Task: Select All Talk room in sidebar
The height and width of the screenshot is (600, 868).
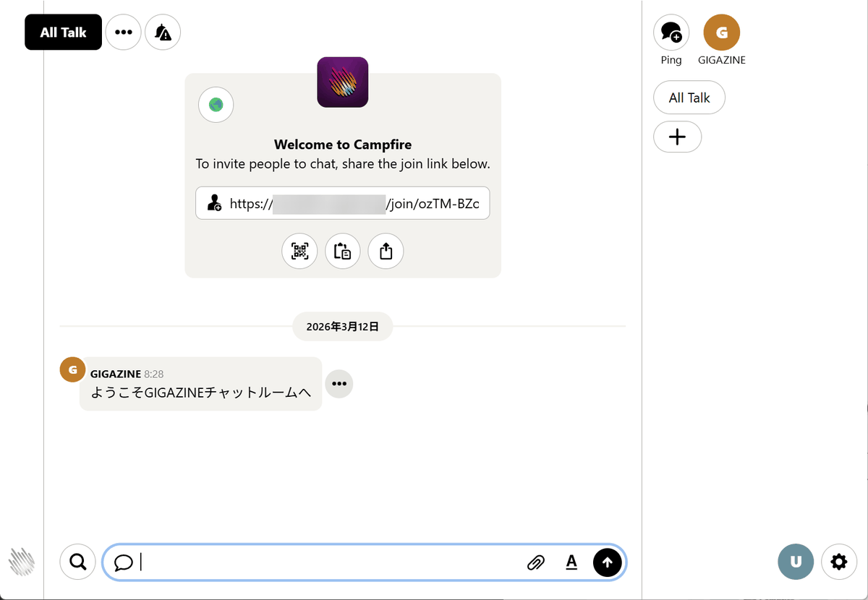Action: (689, 98)
